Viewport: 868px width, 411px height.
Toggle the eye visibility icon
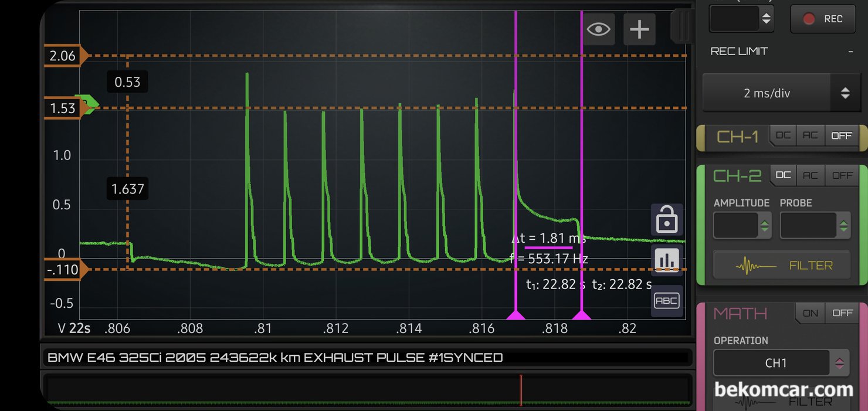598,29
